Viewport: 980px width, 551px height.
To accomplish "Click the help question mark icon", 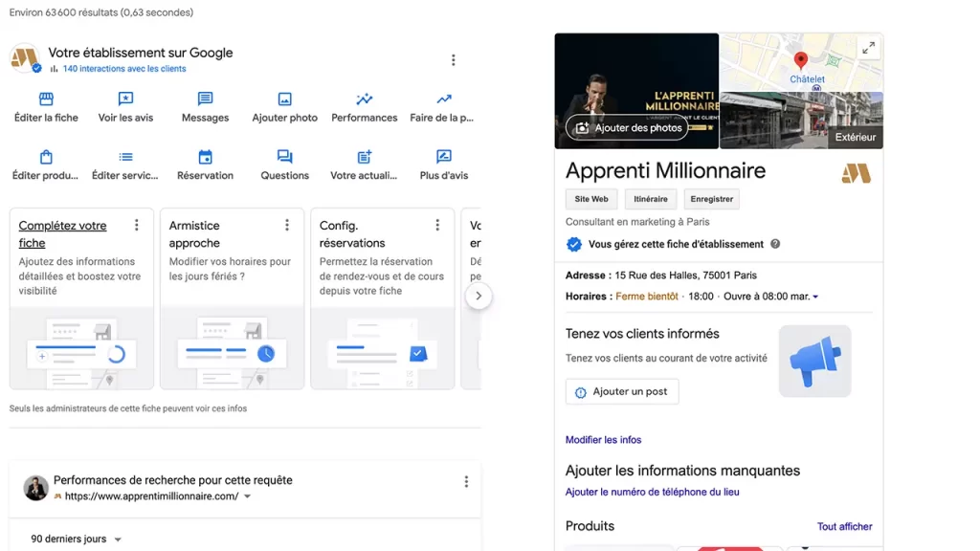I will point(775,244).
